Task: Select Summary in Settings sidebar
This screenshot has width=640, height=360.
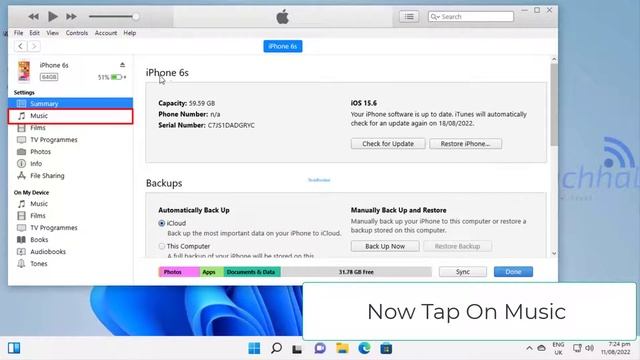Action: (70, 104)
